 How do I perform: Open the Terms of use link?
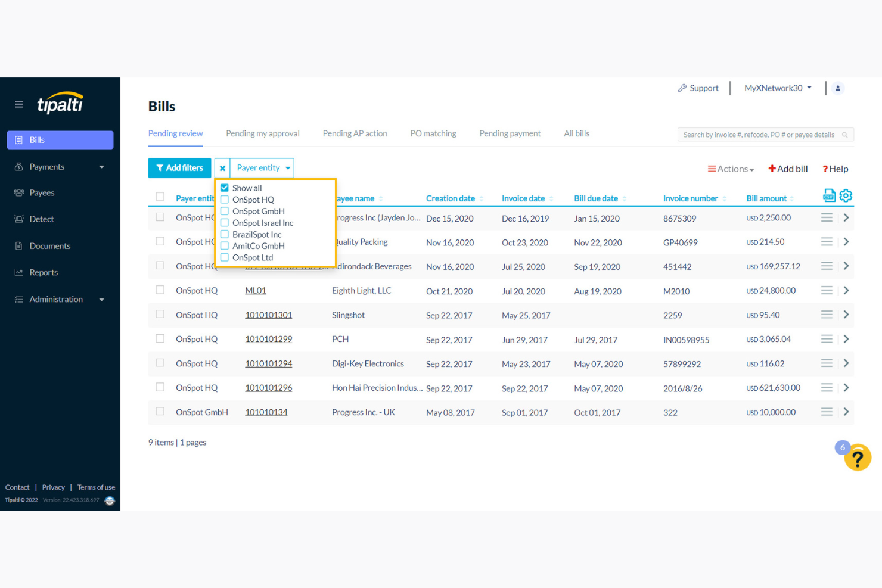pyautogui.click(x=96, y=487)
